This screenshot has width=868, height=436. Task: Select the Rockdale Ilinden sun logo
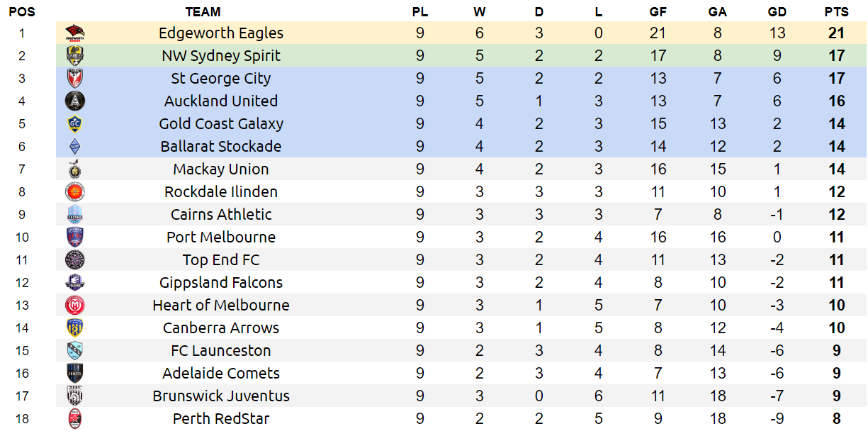coord(74,191)
